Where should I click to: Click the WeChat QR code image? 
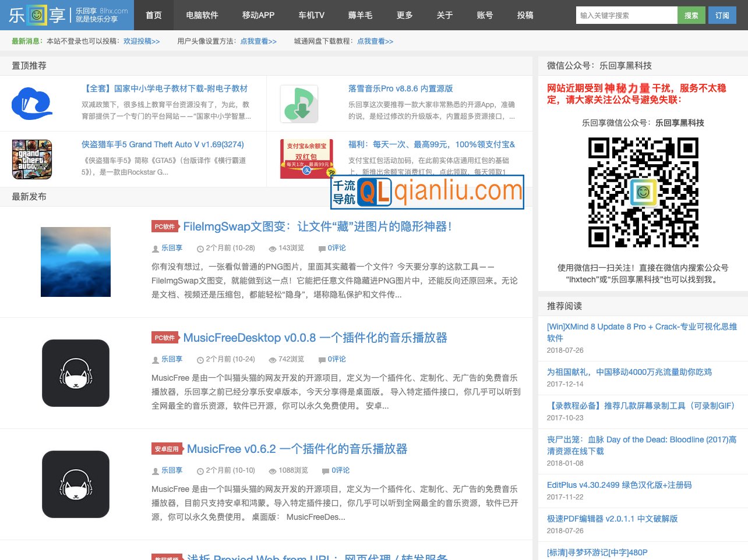(x=643, y=193)
